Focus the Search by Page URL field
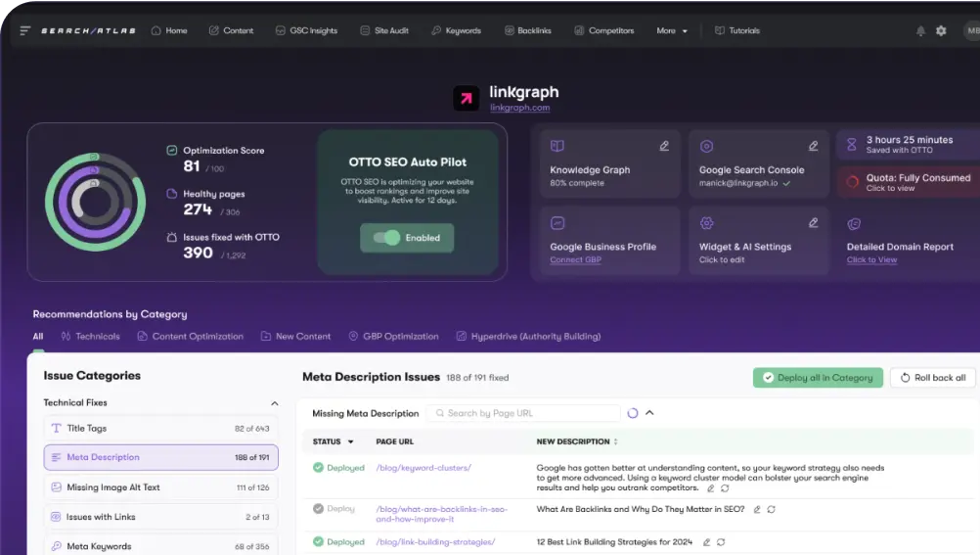Screen dimensions: 980x555 (524, 413)
